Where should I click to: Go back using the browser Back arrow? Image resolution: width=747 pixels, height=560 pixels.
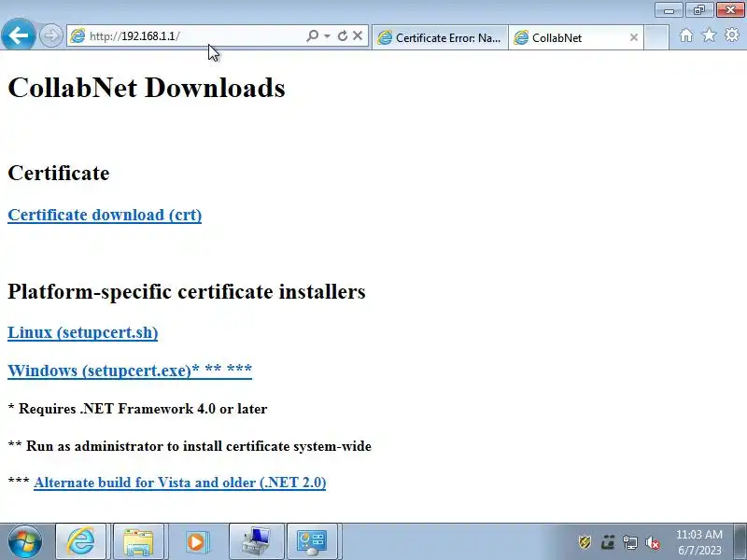click(x=18, y=35)
